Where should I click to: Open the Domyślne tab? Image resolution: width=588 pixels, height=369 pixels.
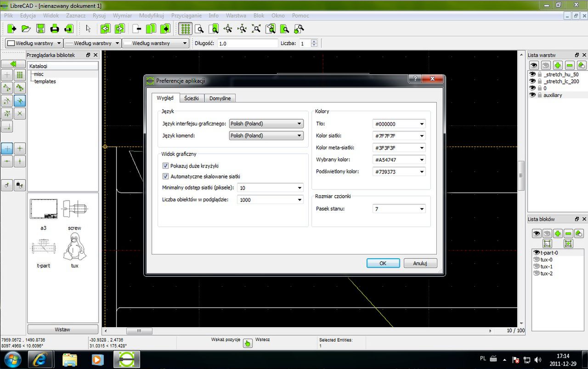point(220,98)
